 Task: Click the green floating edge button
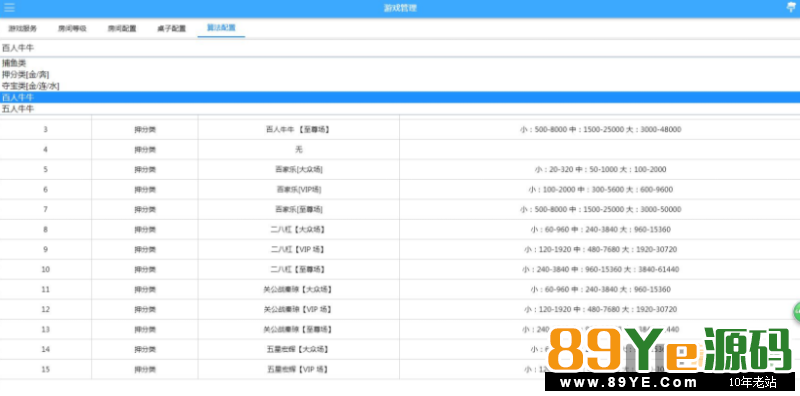pos(796,312)
